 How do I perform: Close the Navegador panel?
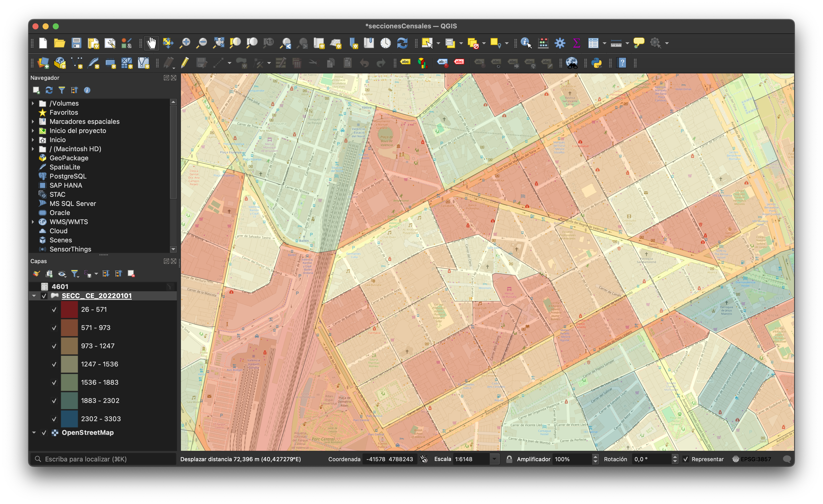pos(174,78)
